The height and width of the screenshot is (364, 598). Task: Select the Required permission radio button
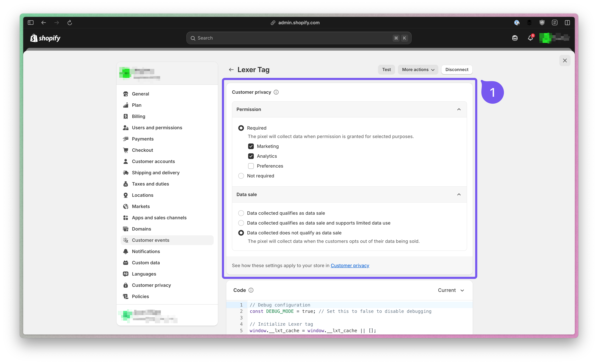(x=241, y=128)
